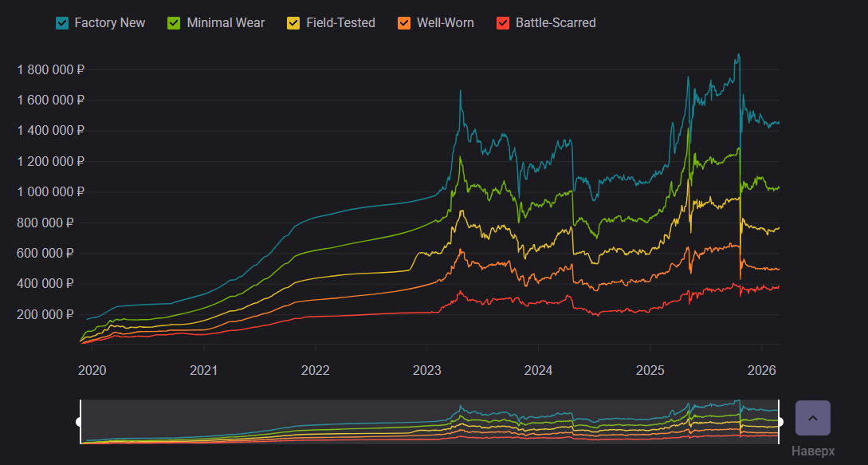Select the Minimal Wear legend text
868x465 pixels.
pyautogui.click(x=226, y=23)
